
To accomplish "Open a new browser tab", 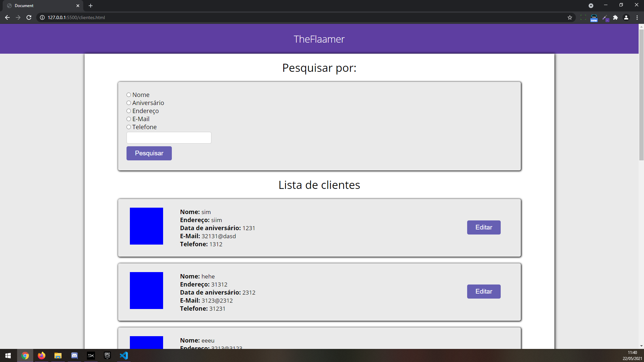I will click(91, 6).
